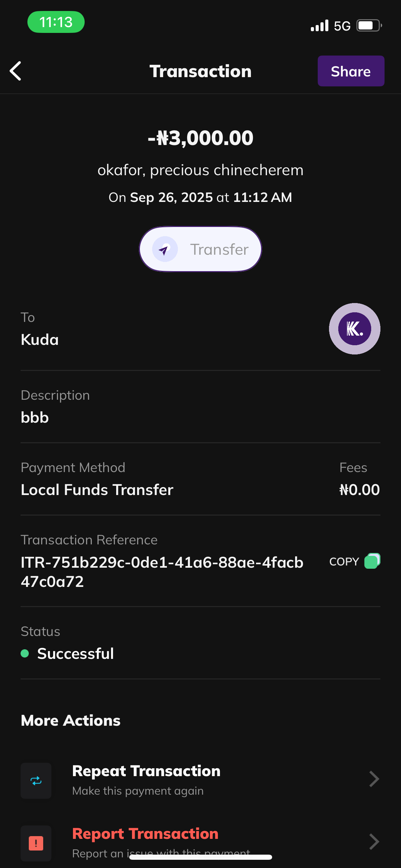Tap the cellular signal bars icon
The height and width of the screenshot is (868, 401).
[319, 26]
